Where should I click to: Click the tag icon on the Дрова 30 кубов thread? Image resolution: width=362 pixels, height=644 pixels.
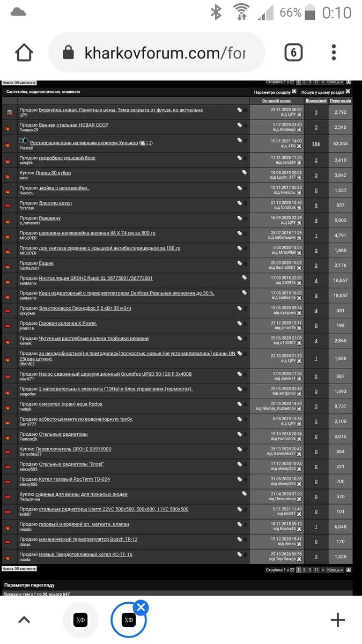coord(245,173)
